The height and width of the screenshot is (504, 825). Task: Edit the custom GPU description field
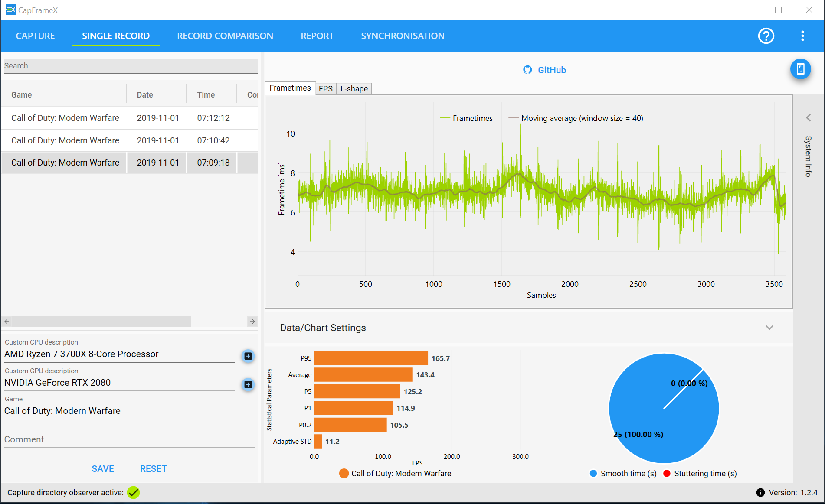[120, 383]
